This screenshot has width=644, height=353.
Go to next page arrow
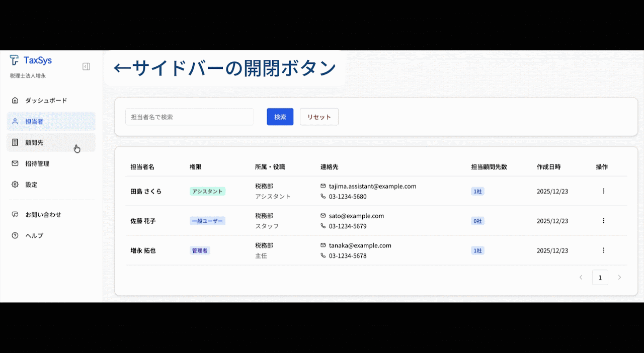point(619,278)
